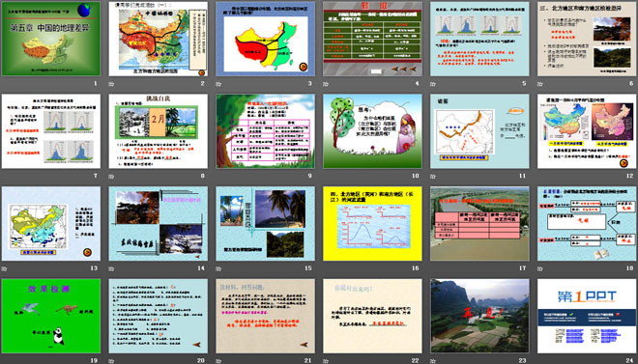Screen dimensions: 638x364
Task: Select slide 4 with dark green table
Action: (x=372, y=39)
